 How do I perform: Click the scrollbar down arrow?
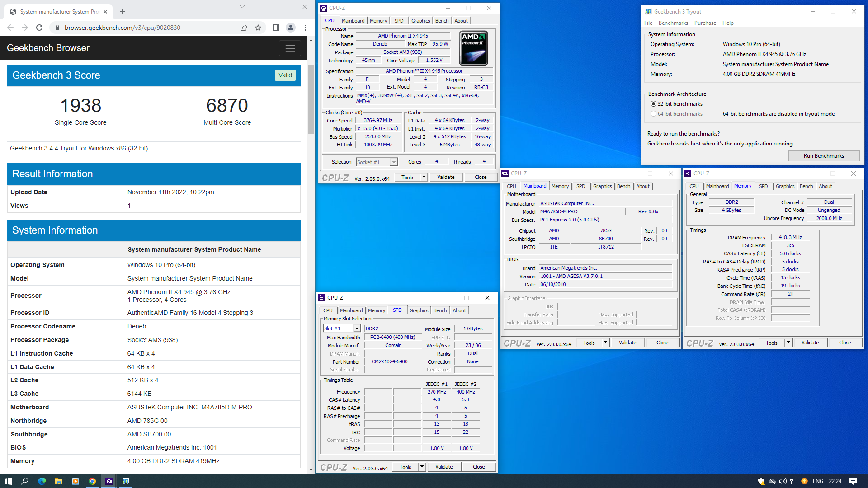tap(311, 470)
